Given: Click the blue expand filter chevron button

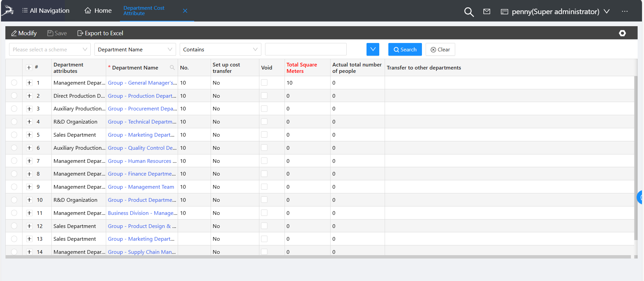Looking at the screenshot, I should (373, 49).
